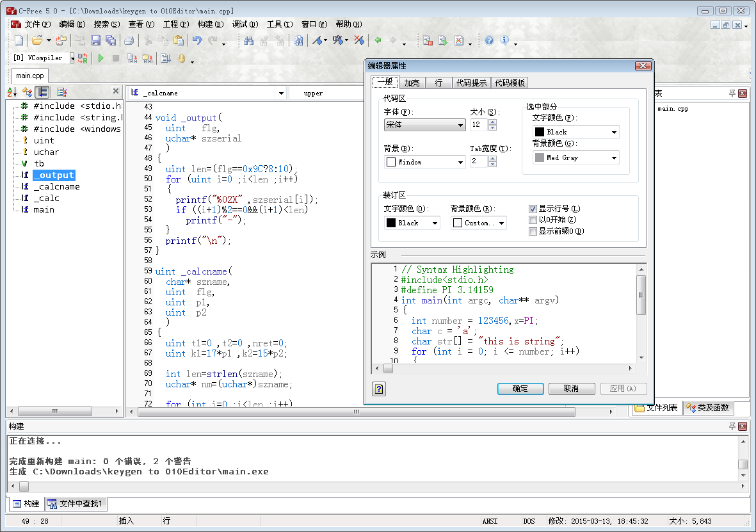This screenshot has width=756, height=532.
Task: Click the 取消 button
Action: 572,389
